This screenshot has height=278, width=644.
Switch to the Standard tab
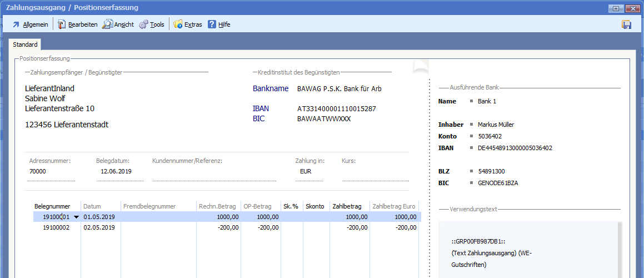[x=25, y=44]
